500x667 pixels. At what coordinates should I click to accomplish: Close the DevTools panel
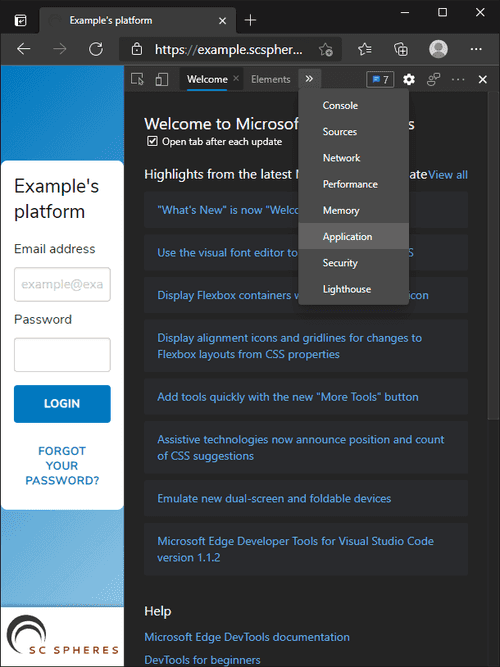(483, 80)
